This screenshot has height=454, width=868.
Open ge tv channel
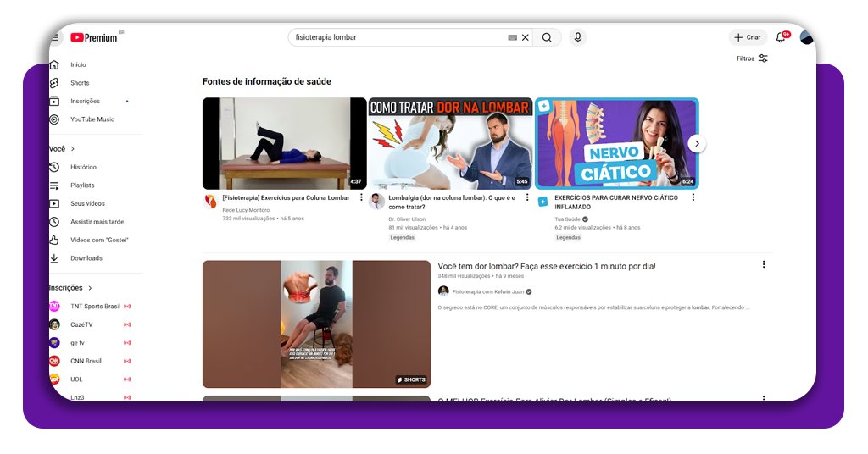point(77,343)
